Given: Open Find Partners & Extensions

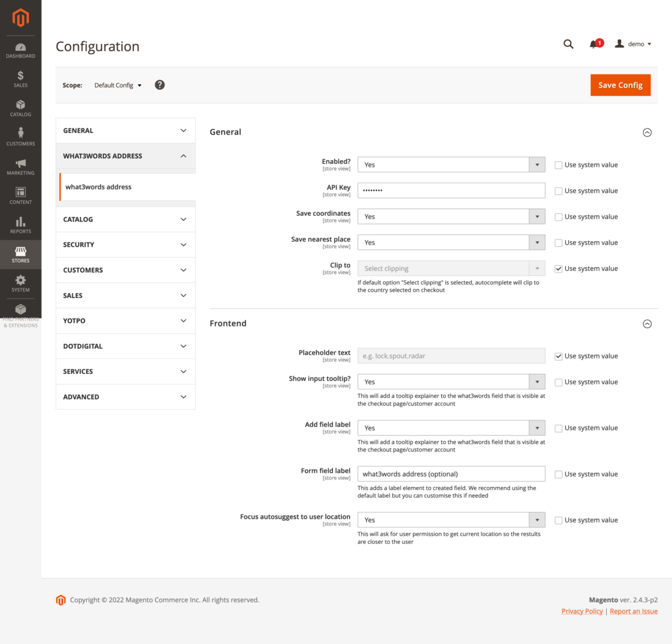Looking at the screenshot, I should click(21, 315).
